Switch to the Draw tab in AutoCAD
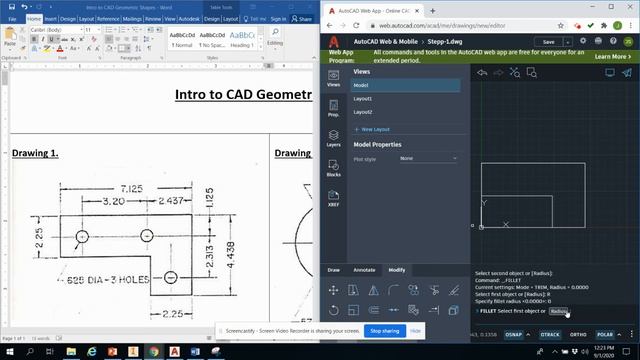This screenshot has height=360, width=640. [x=333, y=270]
